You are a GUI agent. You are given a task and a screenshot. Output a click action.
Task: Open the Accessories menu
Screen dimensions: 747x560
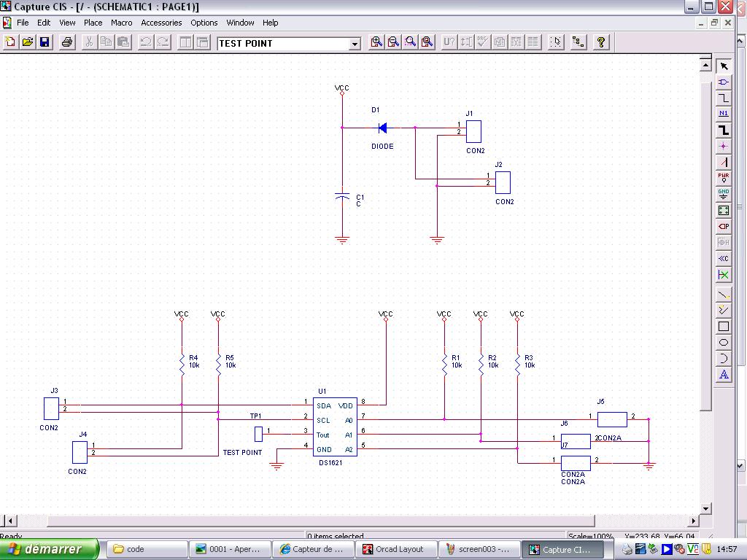(x=161, y=23)
